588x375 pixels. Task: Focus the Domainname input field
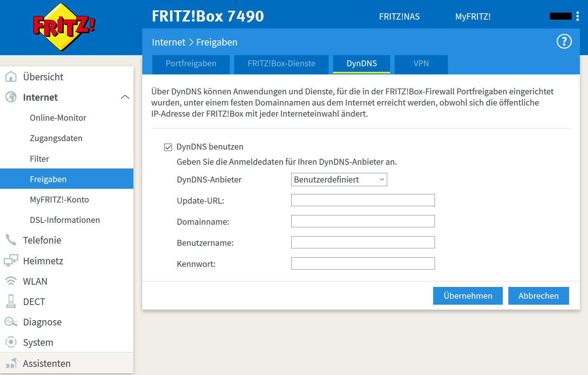(x=363, y=221)
